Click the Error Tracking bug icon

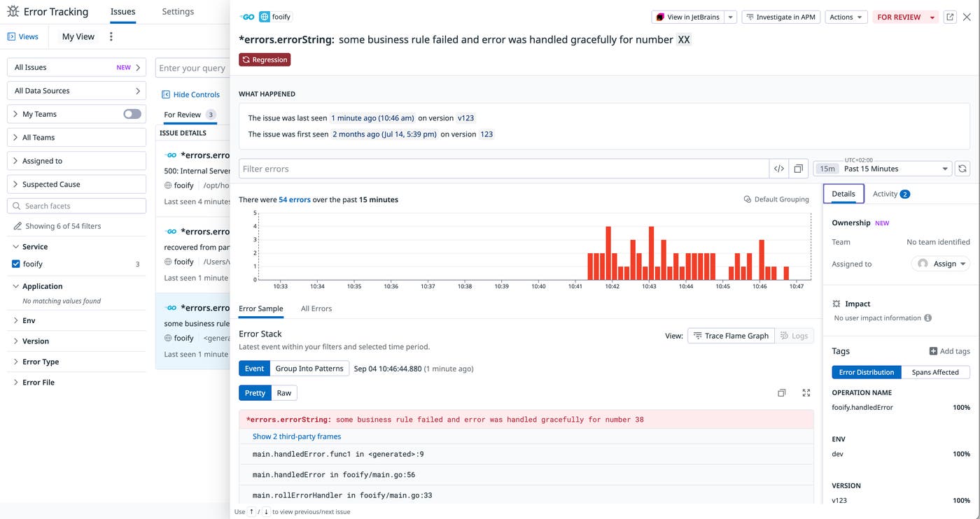[x=12, y=11]
